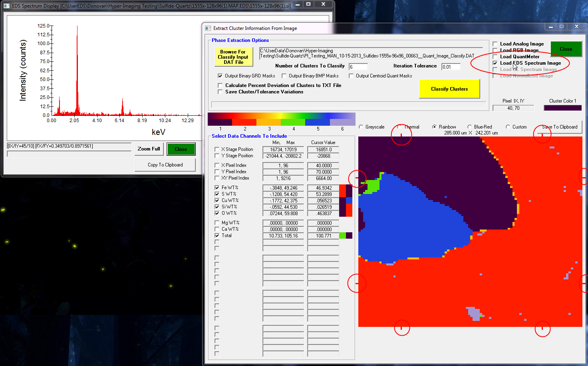Check Calculate Percent Deviation of Clusters option

click(x=220, y=85)
